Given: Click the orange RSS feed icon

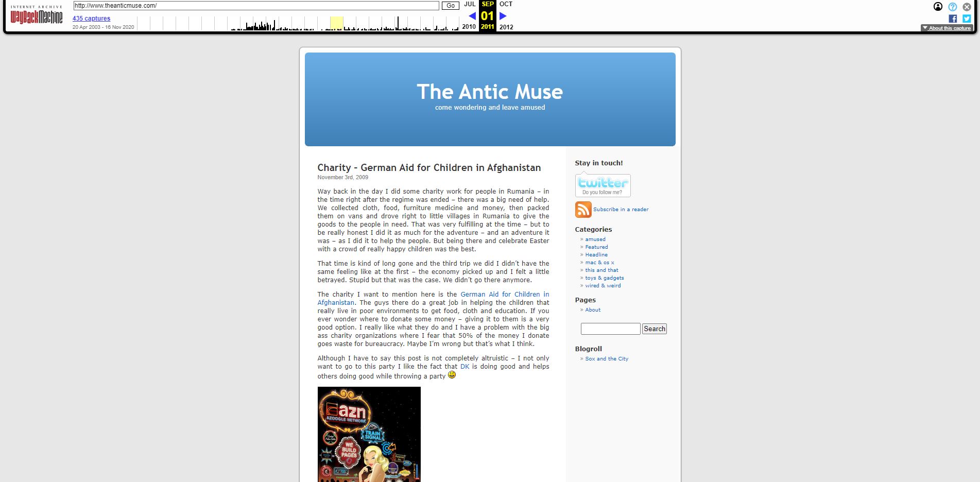Looking at the screenshot, I should click(583, 210).
